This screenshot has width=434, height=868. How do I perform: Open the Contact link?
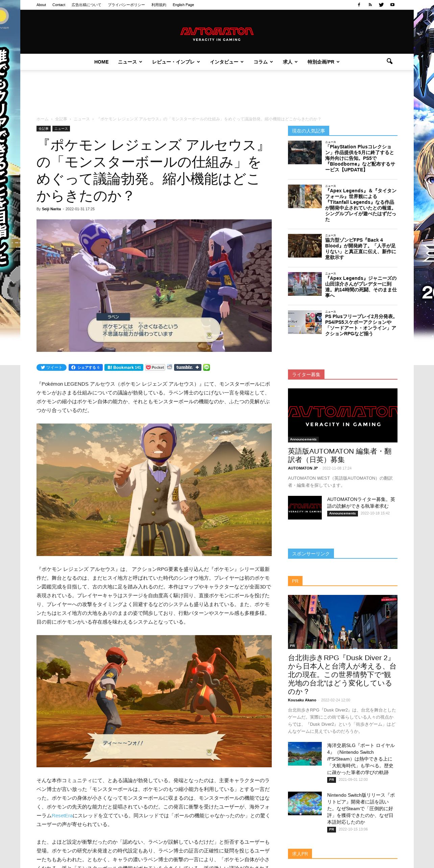[59, 5]
